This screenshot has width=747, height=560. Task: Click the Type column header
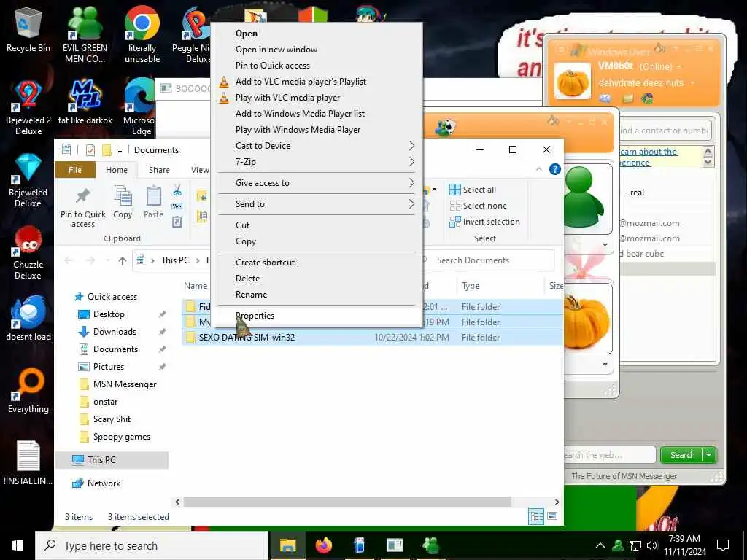pos(500,286)
